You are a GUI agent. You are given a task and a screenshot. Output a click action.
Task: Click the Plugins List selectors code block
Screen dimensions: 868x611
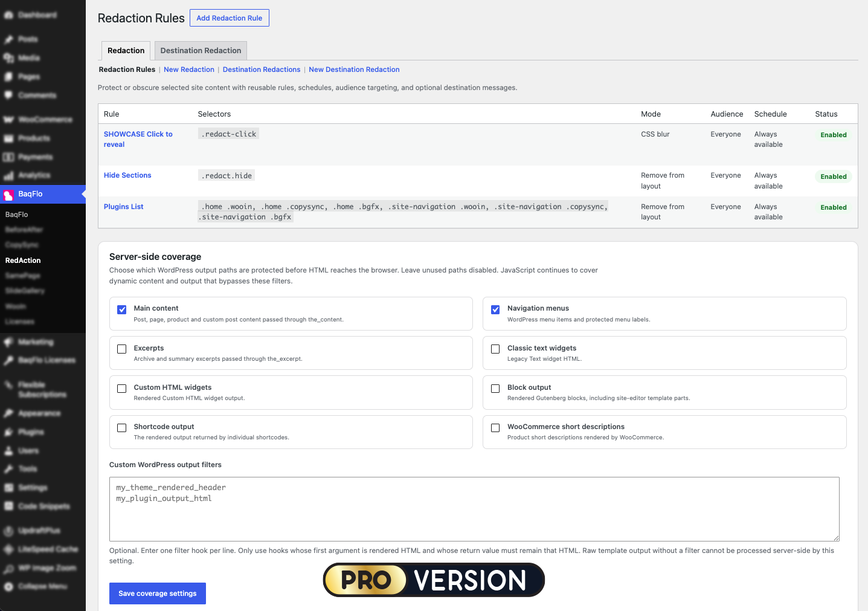click(403, 212)
